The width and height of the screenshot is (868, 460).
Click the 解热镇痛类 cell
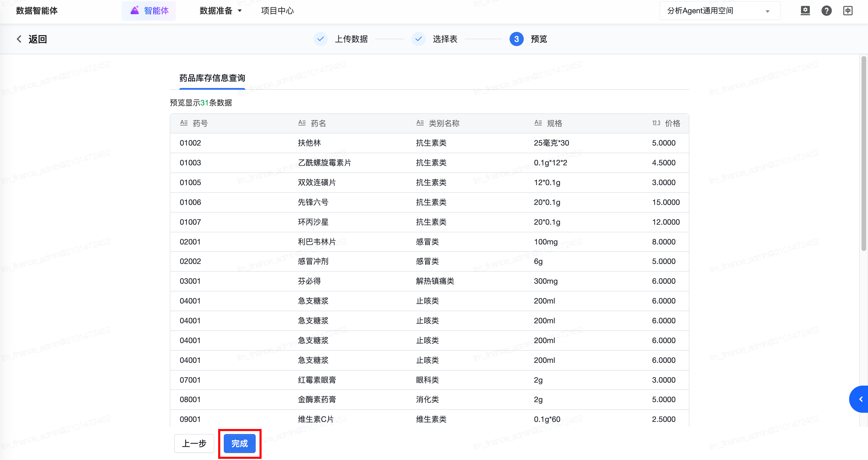click(x=435, y=281)
